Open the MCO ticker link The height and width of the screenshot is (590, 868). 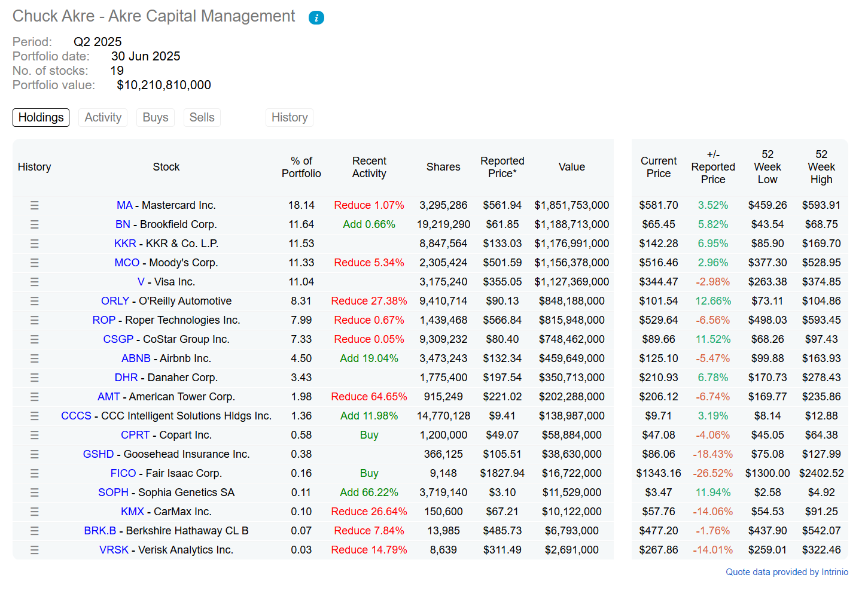coord(127,263)
